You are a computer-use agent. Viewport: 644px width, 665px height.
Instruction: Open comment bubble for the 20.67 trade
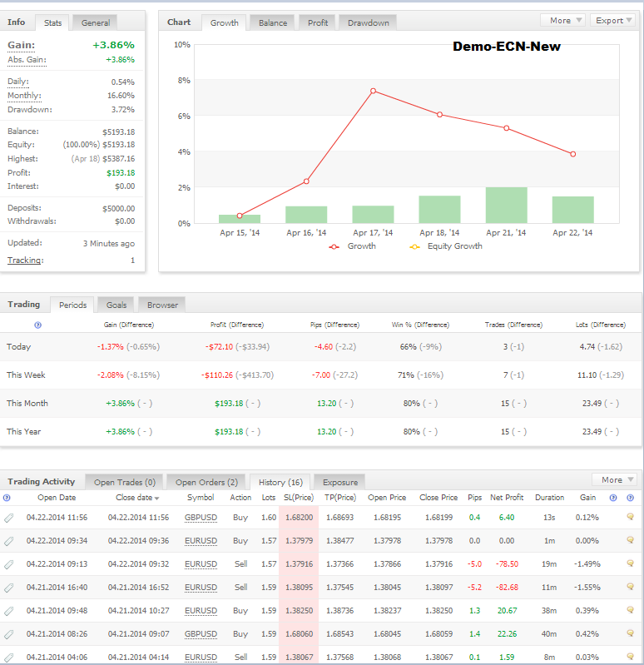point(631,610)
